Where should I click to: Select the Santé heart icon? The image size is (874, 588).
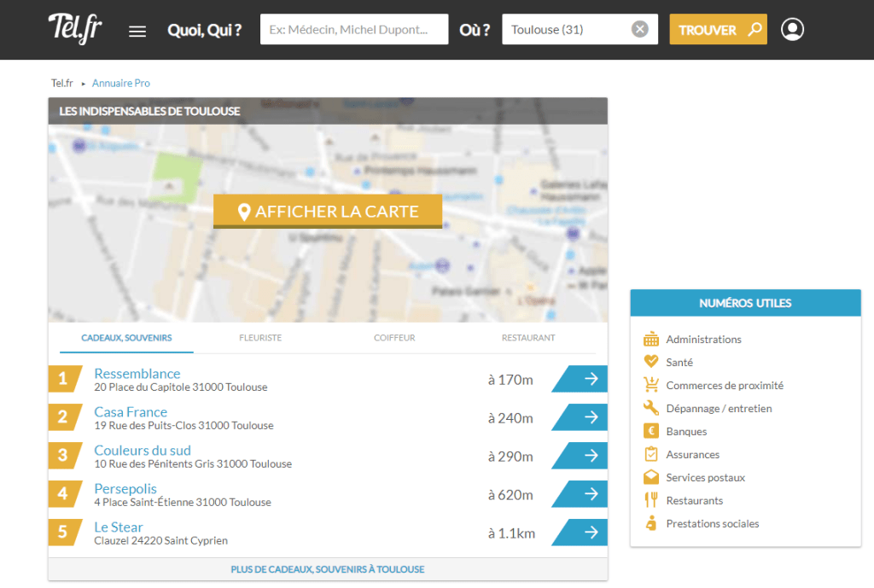pyautogui.click(x=651, y=362)
